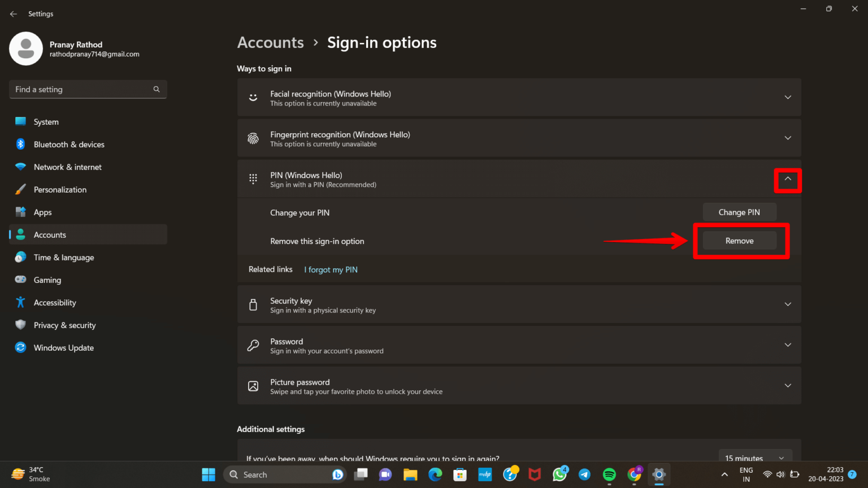Select Privacy & security settings
The image size is (868, 488).
pos(64,325)
